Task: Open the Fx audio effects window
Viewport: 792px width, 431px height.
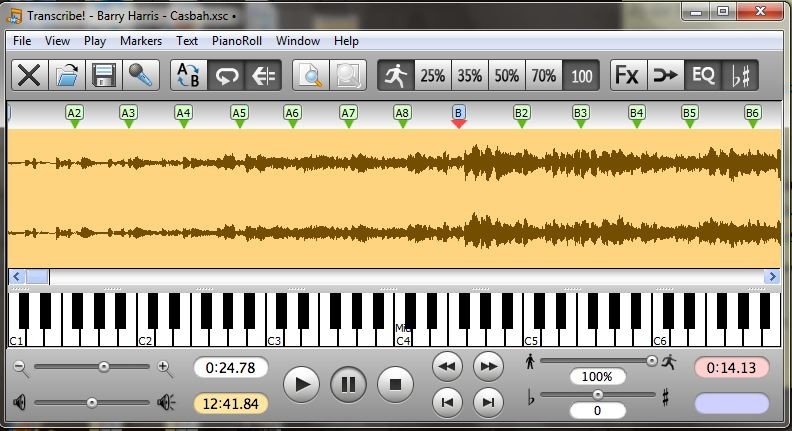Action: tap(628, 76)
